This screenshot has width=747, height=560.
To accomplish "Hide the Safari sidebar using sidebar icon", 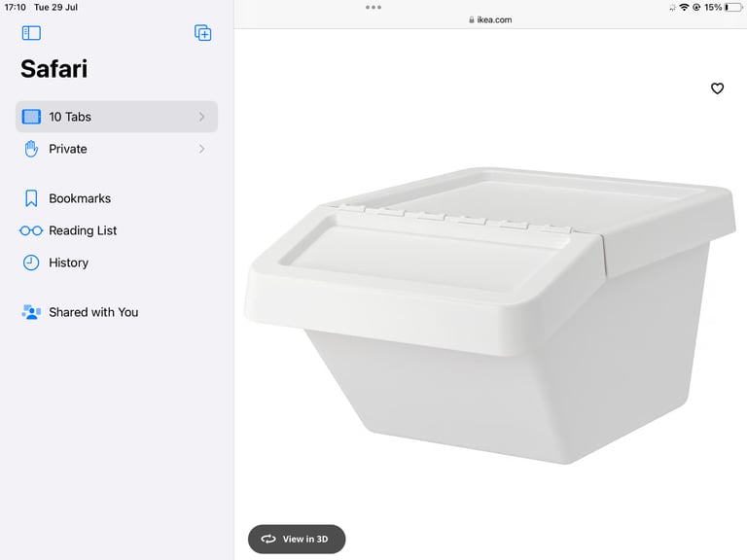I will click(31, 33).
